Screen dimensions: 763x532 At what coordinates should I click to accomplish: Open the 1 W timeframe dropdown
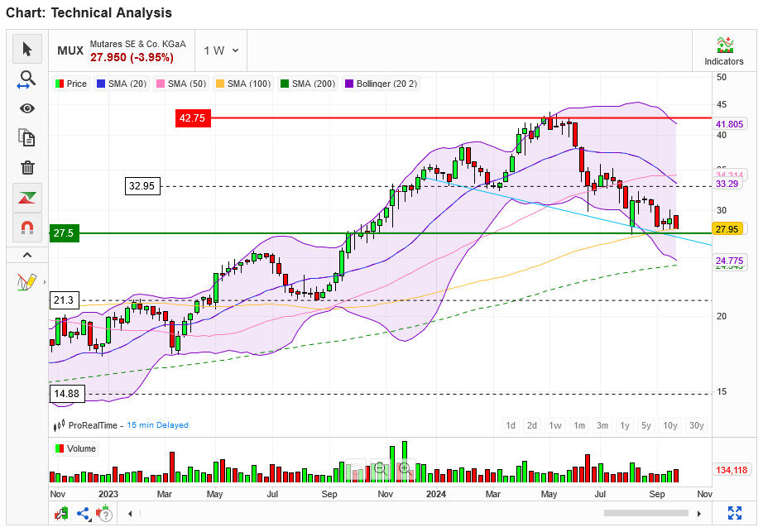(221, 50)
